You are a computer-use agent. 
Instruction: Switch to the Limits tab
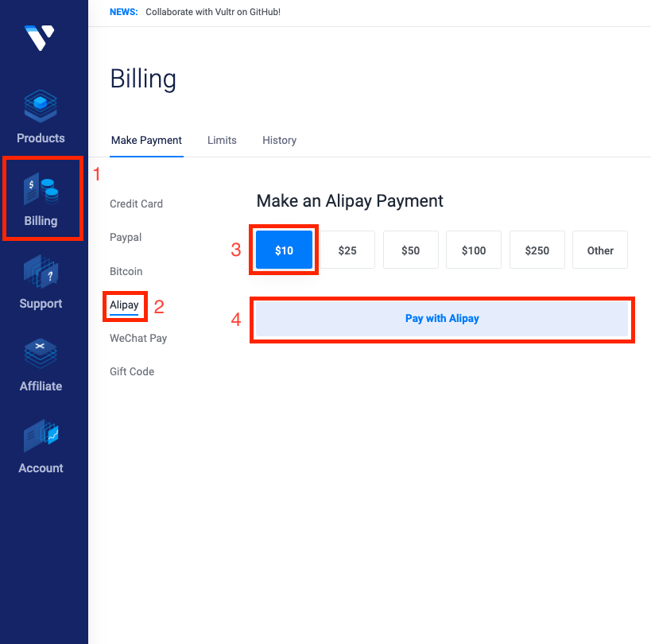point(222,141)
